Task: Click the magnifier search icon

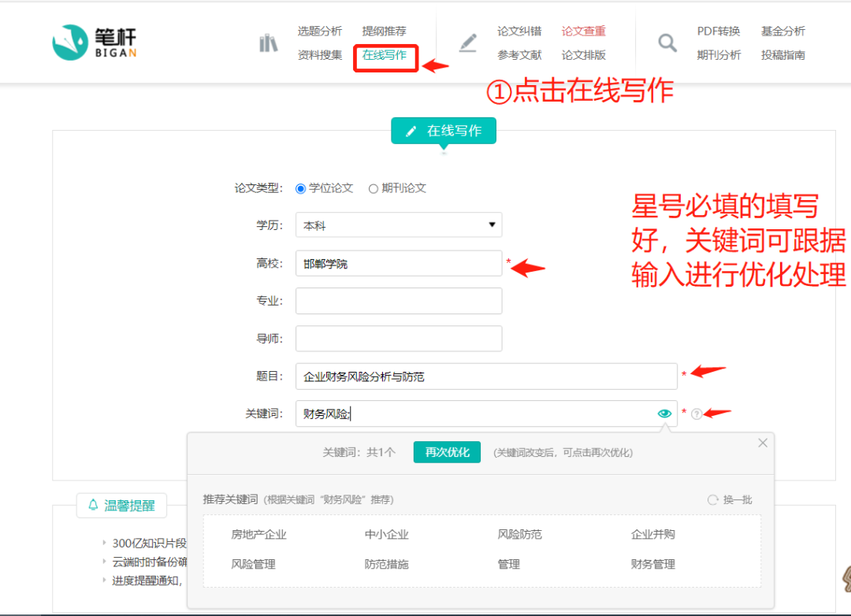Action: [x=667, y=43]
